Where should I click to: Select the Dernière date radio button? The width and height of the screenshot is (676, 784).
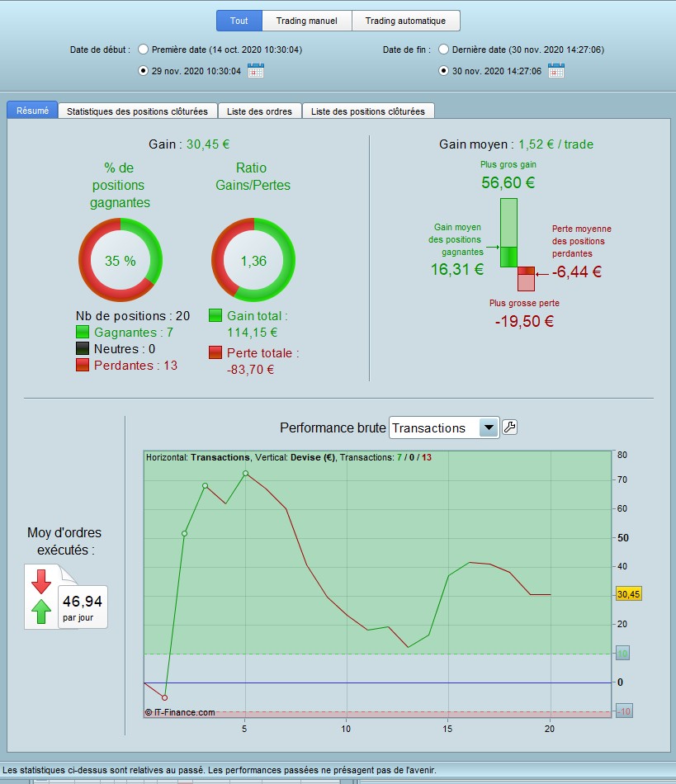(x=443, y=50)
